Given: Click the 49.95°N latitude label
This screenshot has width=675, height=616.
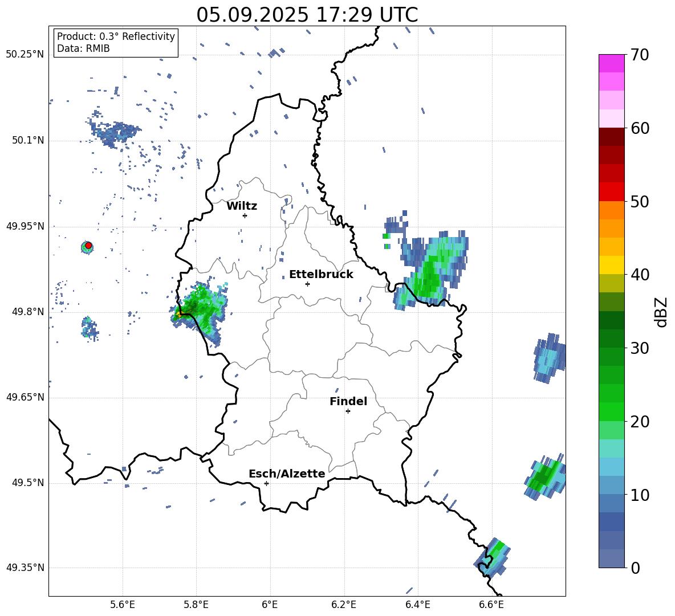Looking at the screenshot, I should tap(25, 226).
